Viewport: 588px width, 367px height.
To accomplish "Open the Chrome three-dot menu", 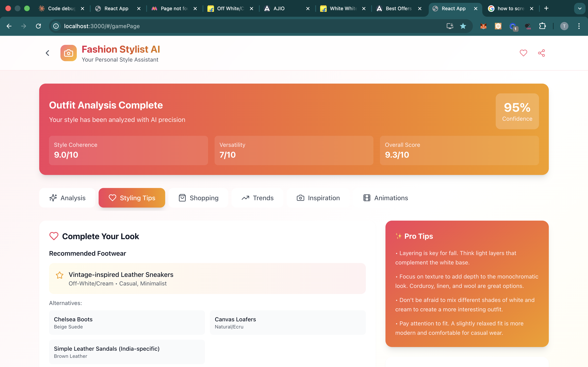I will [579, 26].
